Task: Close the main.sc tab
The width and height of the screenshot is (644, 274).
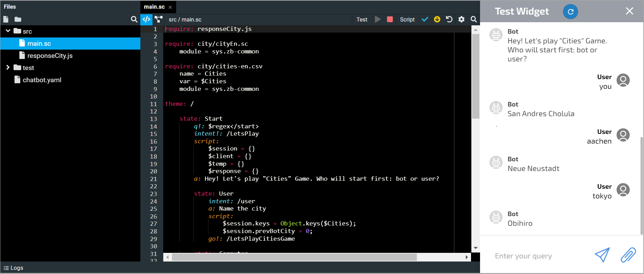Action: 170,7
